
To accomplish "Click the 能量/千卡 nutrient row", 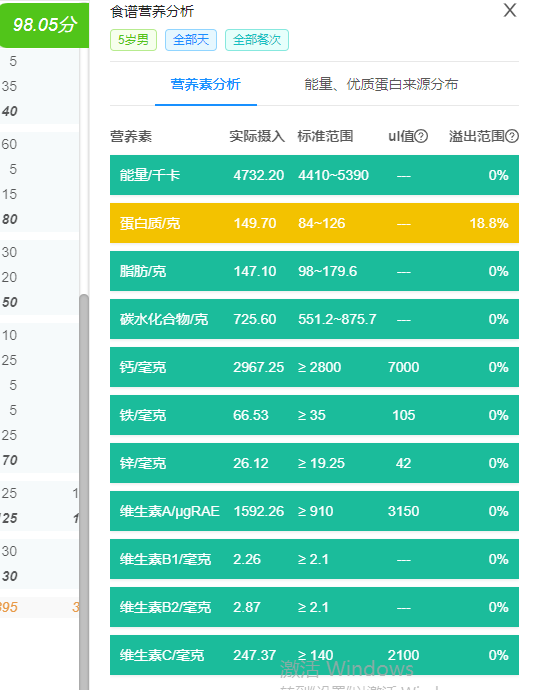I will click(314, 175).
